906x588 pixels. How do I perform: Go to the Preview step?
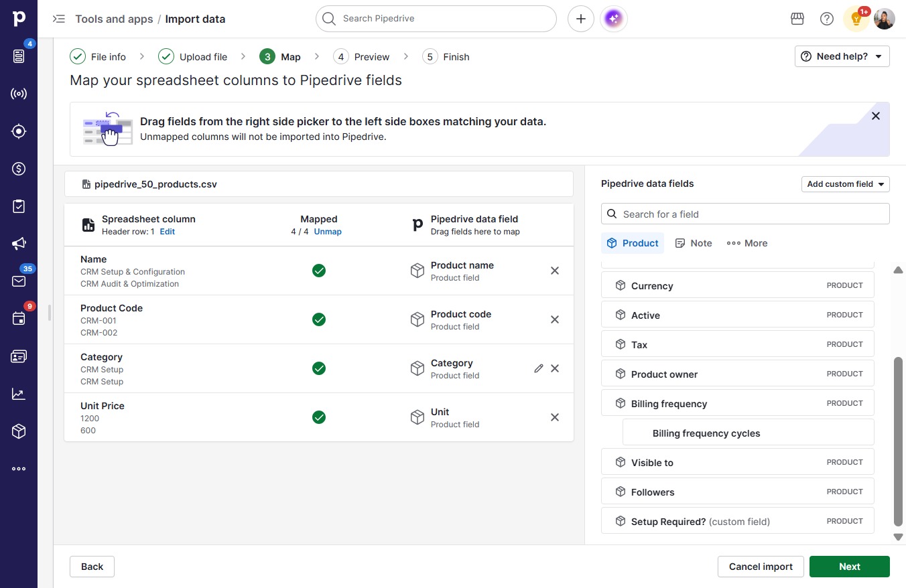click(x=362, y=57)
